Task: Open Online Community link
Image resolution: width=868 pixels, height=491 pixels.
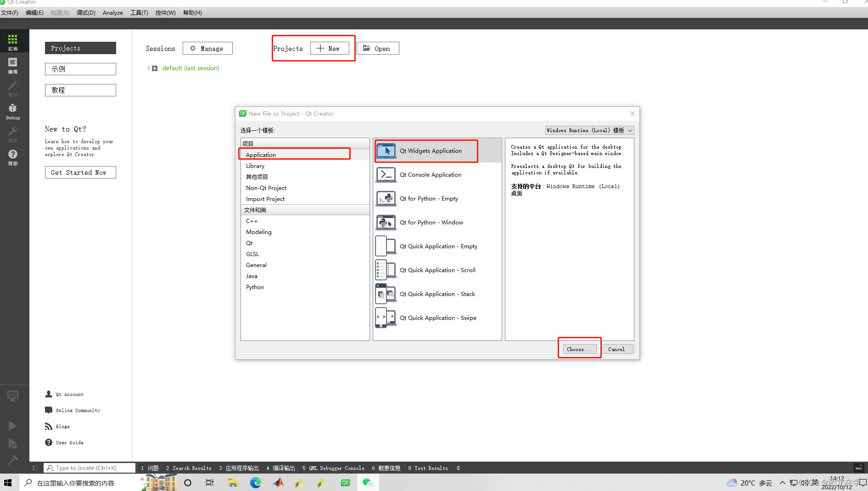Action: click(x=73, y=410)
